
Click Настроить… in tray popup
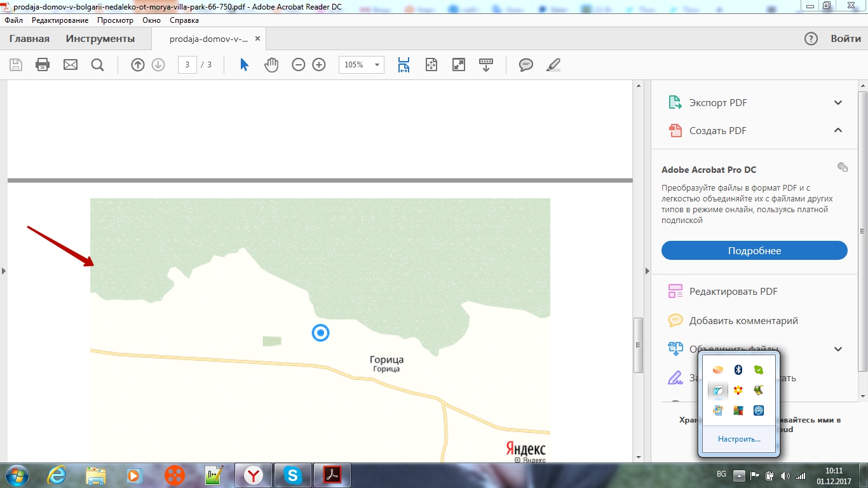click(x=739, y=439)
